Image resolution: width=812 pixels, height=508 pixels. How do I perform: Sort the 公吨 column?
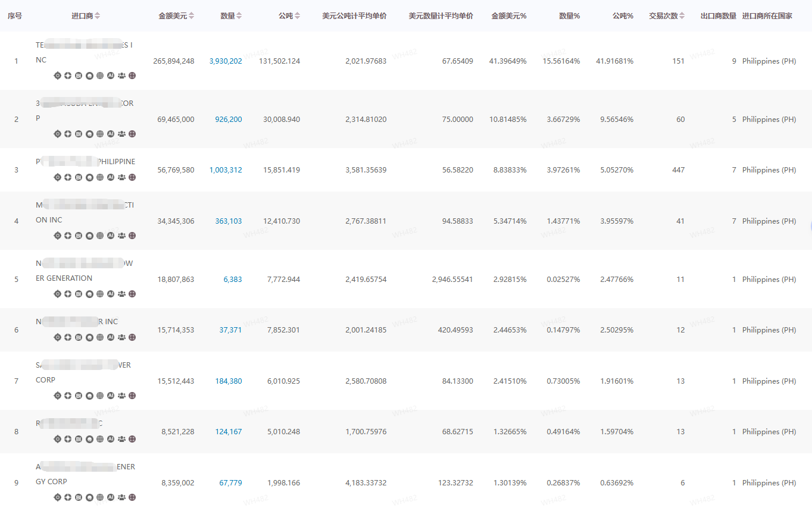[x=298, y=16]
